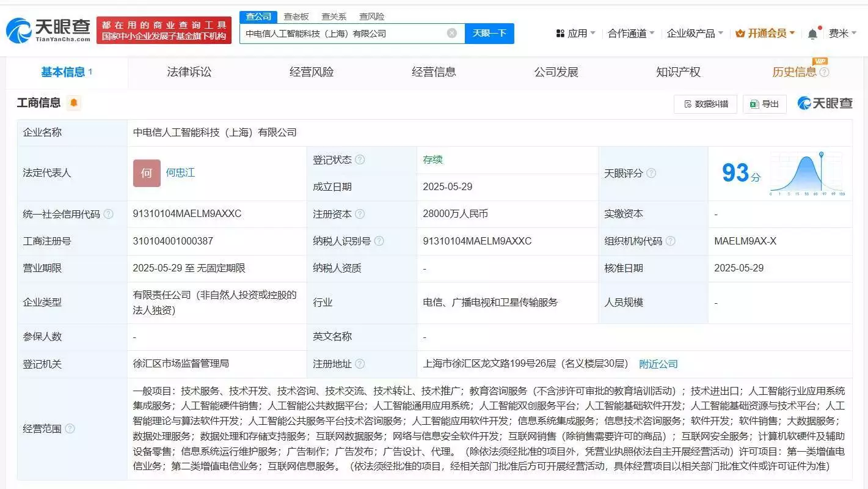Switch to the 经营风险 tab
Screen dimensions: 868x489
pos(312,72)
